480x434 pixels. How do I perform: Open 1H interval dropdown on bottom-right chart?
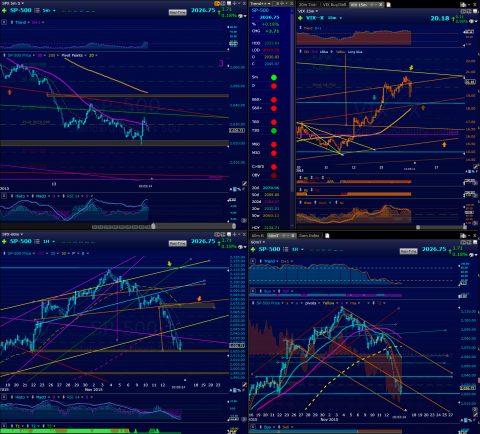click(297, 249)
